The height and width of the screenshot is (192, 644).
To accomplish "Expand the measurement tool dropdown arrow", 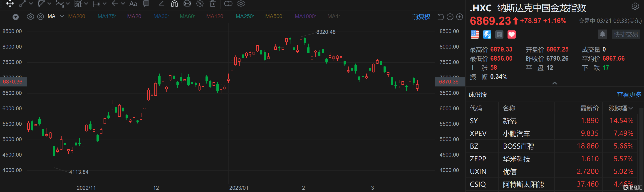I will click(105, 3).
